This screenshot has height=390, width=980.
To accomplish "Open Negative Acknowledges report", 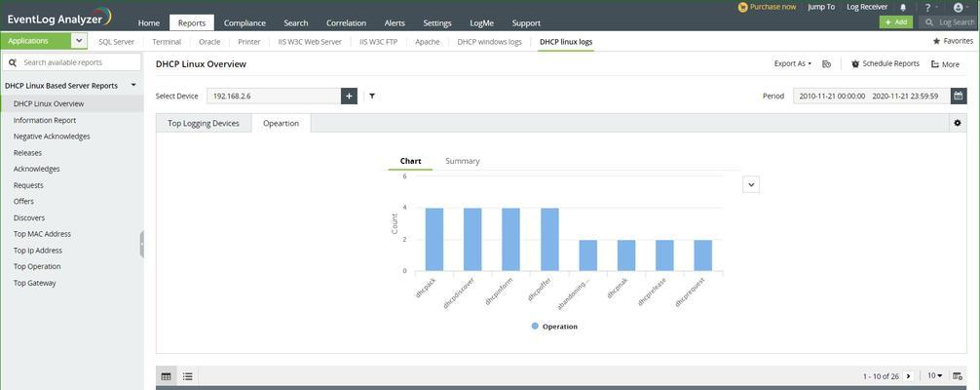I will (x=52, y=136).
